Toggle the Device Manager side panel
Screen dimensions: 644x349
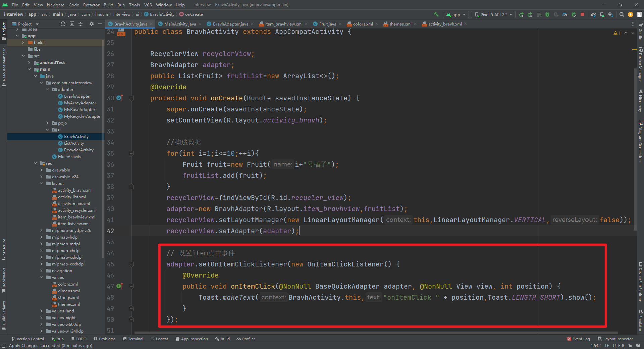click(640, 64)
